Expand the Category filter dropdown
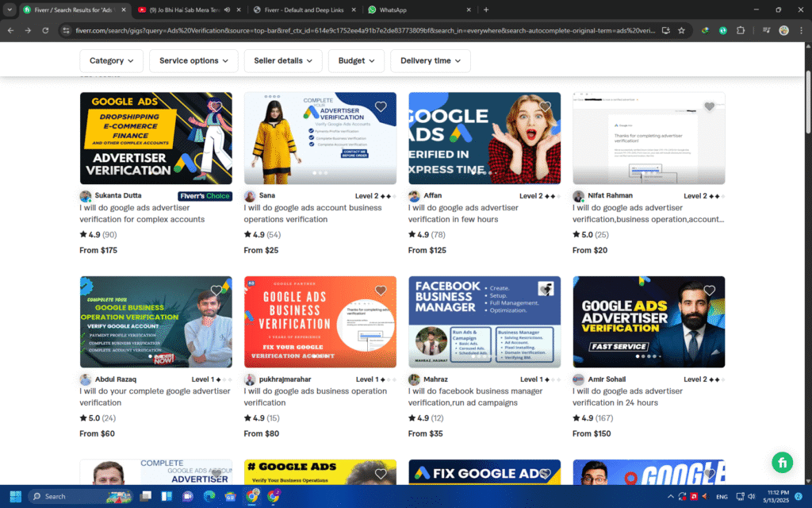This screenshot has width=812, height=508. [112, 60]
